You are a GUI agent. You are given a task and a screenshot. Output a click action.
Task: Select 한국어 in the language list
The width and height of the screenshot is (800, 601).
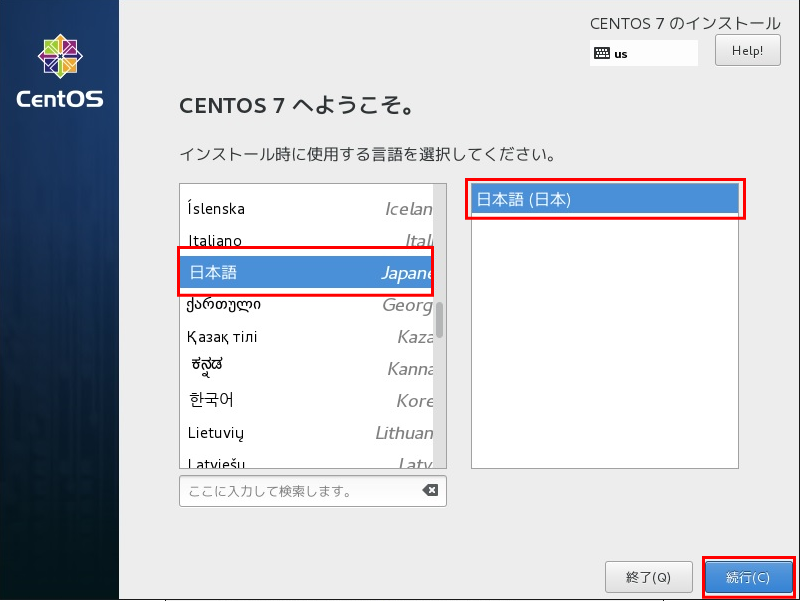pos(306,400)
